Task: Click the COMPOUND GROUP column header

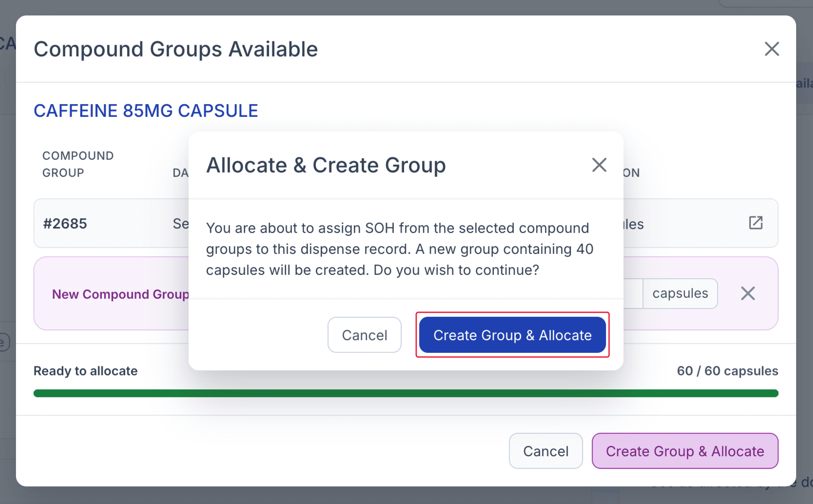Action: click(78, 164)
